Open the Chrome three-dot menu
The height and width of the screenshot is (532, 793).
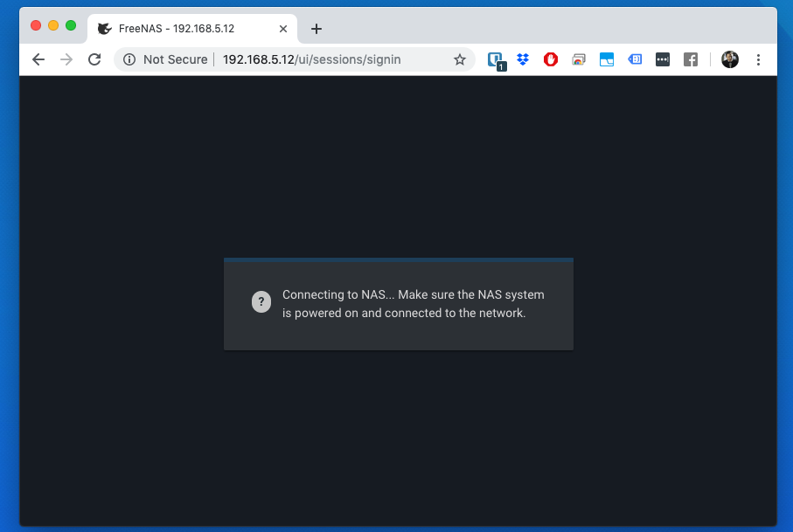pos(758,59)
